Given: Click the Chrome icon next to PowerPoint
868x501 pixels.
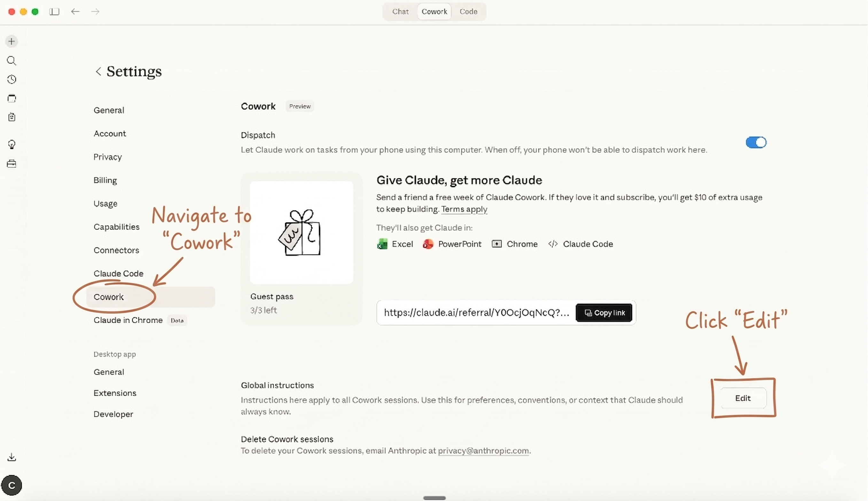Looking at the screenshot, I should [497, 243].
